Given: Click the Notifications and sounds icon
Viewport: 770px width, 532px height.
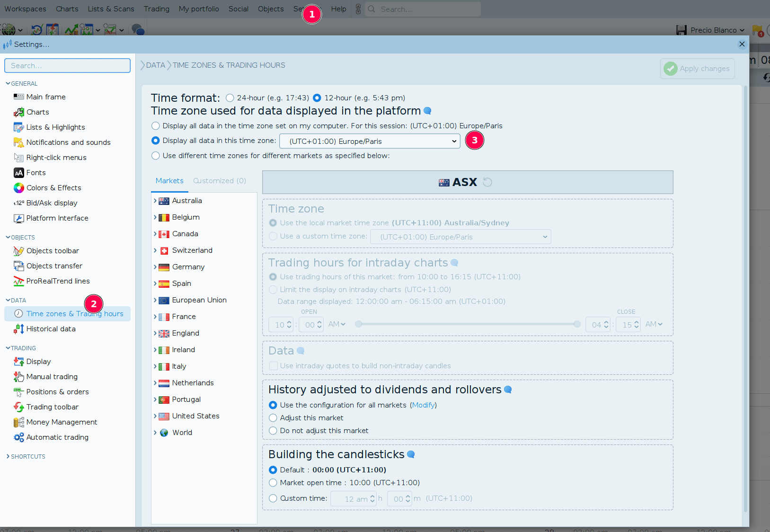Looking at the screenshot, I should pos(19,142).
